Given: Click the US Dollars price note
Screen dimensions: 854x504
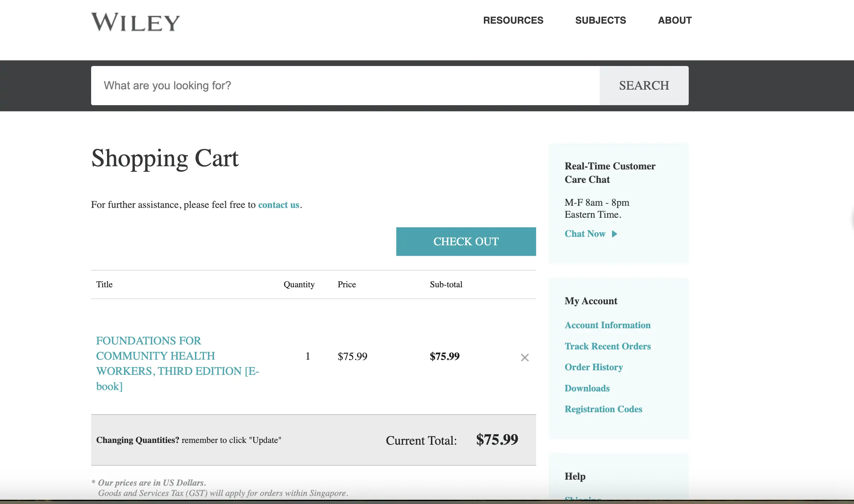Looking at the screenshot, I should tap(152, 483).
